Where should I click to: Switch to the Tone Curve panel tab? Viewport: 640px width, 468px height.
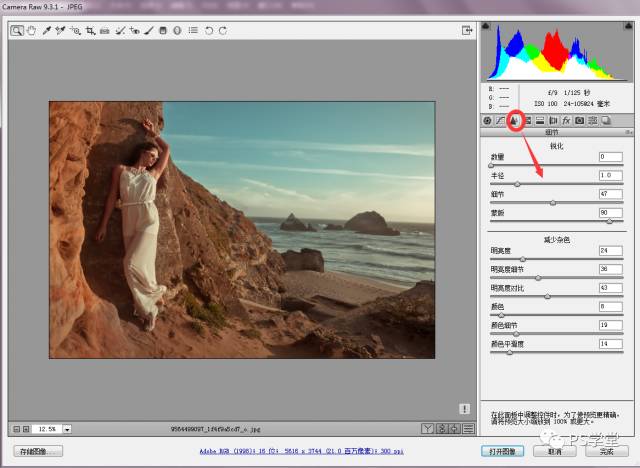pyautogui.click(x=501, y=121)
